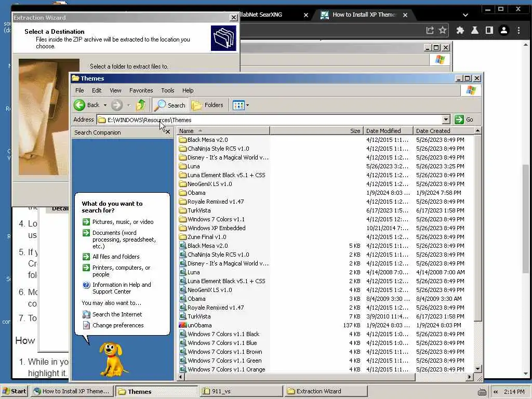Select the TurkVista folder icon
This screenshot has width=532, height=399.
click(183, 210)
